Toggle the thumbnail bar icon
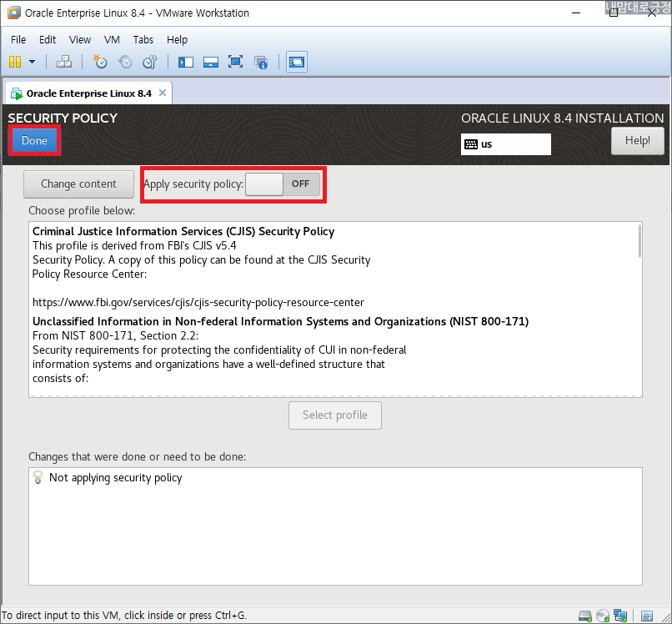 [210, 63]
